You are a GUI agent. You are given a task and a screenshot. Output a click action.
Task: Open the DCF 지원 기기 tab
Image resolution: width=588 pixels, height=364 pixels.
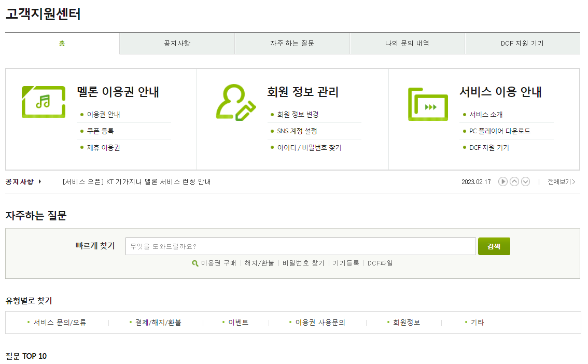pyautogui.click(x=522, y=44)
